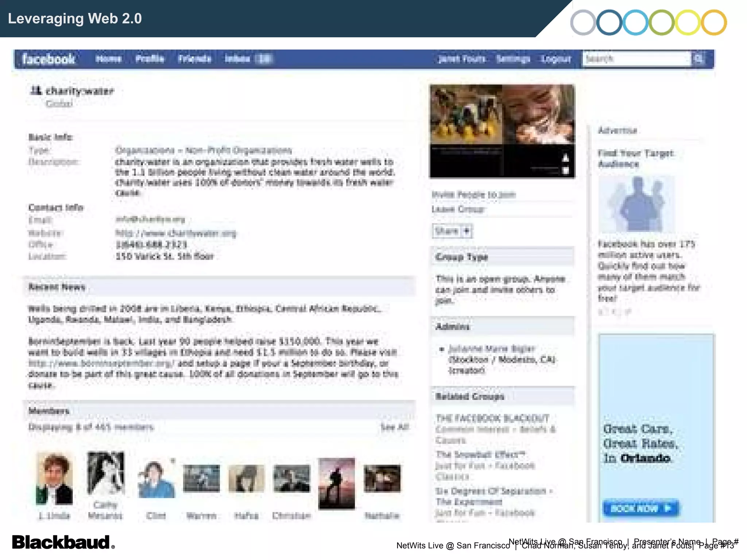Click the Members section header
This screenshot has width=747, height=560.
click(x=219, y=411)
